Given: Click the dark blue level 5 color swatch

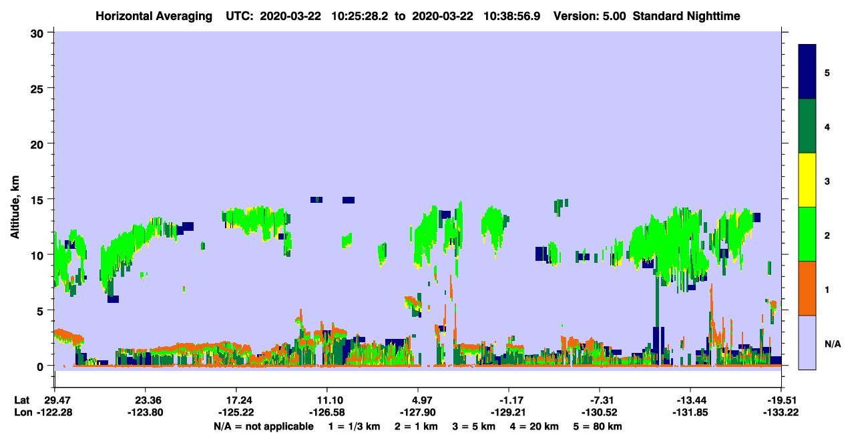Looking at the screenshot, I should tap(807, 72).
